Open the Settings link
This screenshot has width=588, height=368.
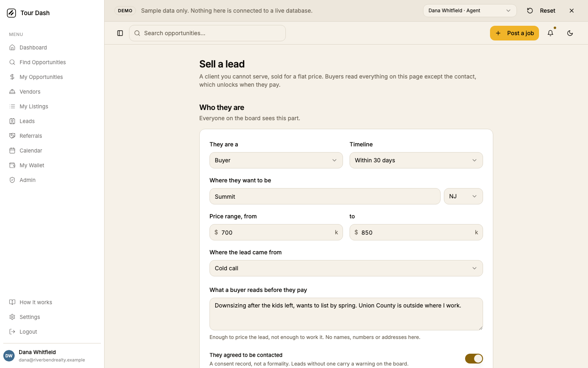tap(52, 317)
